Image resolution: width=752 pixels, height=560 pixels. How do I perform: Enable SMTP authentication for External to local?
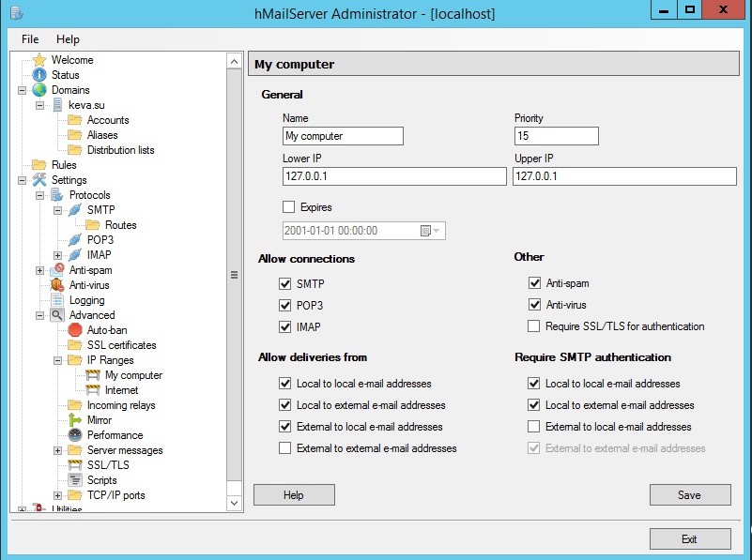[x=534, y=427]
